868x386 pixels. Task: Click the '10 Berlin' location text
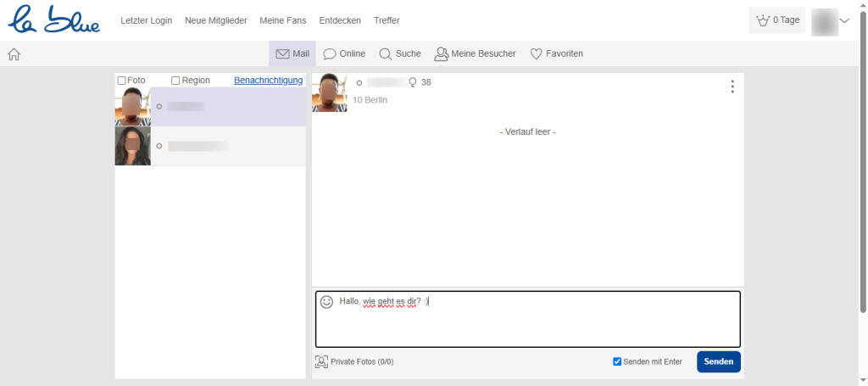coord(370,100)
